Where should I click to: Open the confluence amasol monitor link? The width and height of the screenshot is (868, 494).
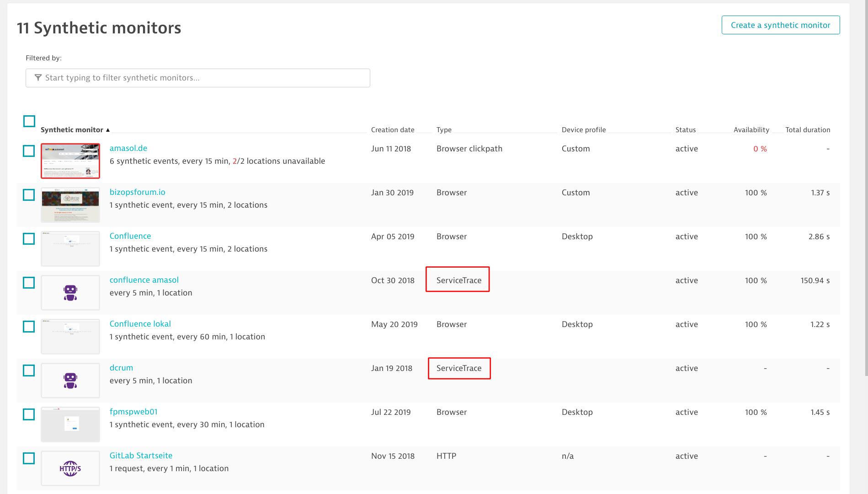[144, 280]
